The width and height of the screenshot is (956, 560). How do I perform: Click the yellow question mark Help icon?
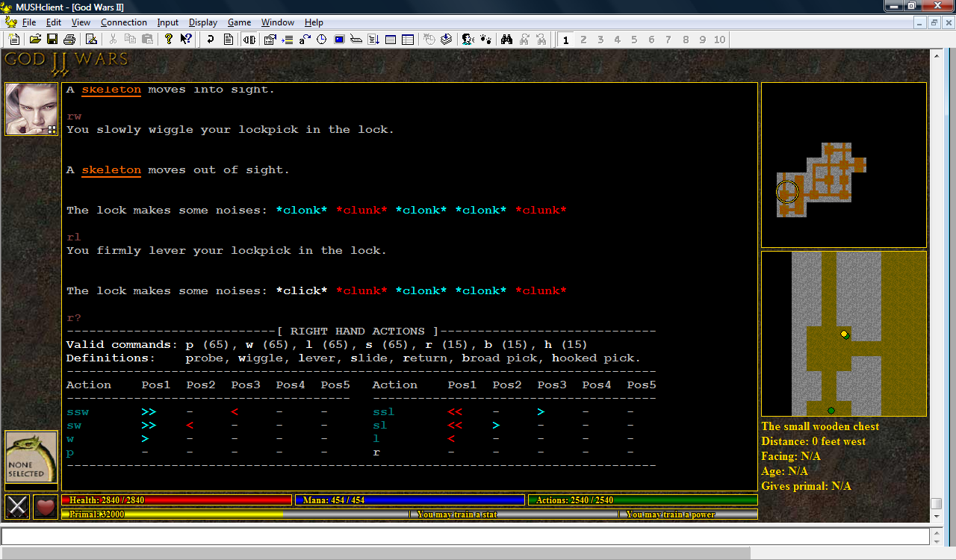tap(169, 40)
